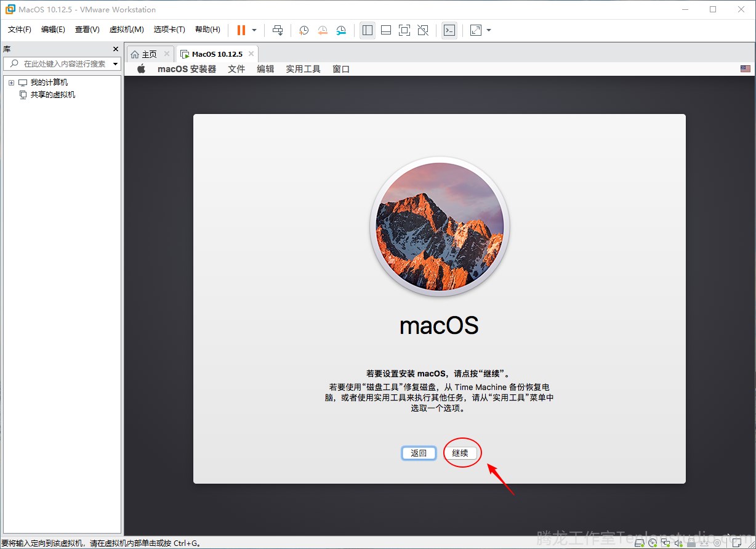Open the 实用工具 menu
This screenshot has width=756, height=549.
coord(303,69)
